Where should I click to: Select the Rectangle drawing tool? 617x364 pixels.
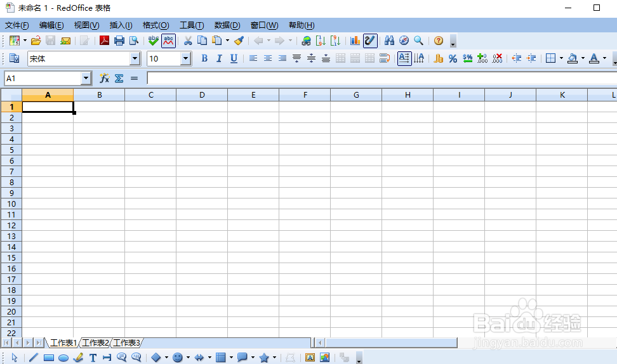click(49, 357)
